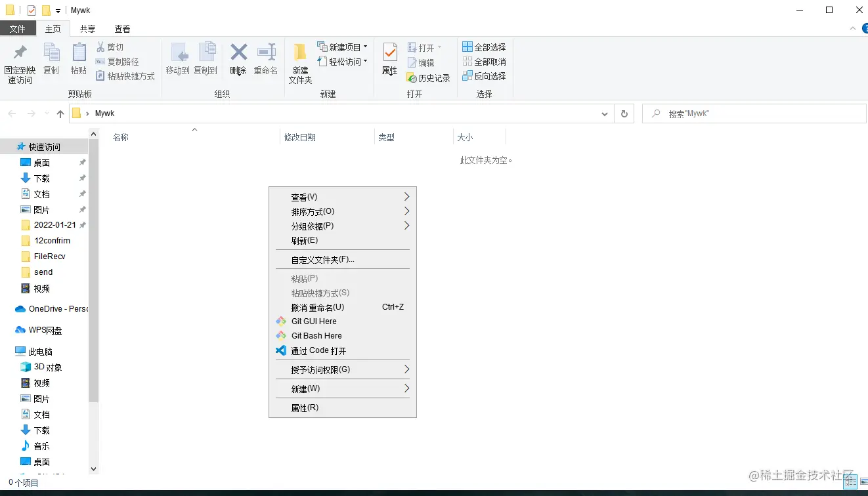This screenshot has height=496, width=868.
Task: Open the 移动到 ribbon button
Action: click(x=178, y=59)
